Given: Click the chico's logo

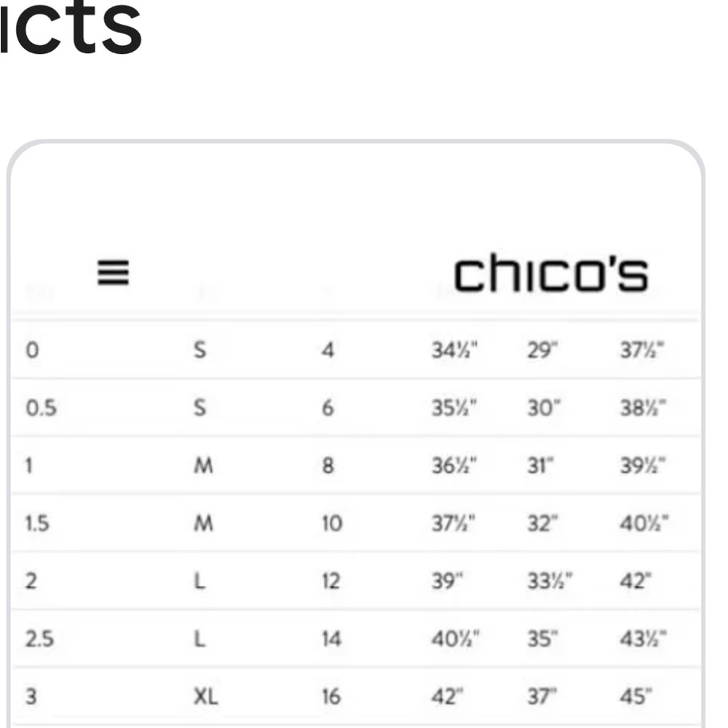Looking at the screenshot, I should pyautogui.click(x=550, y=274).
